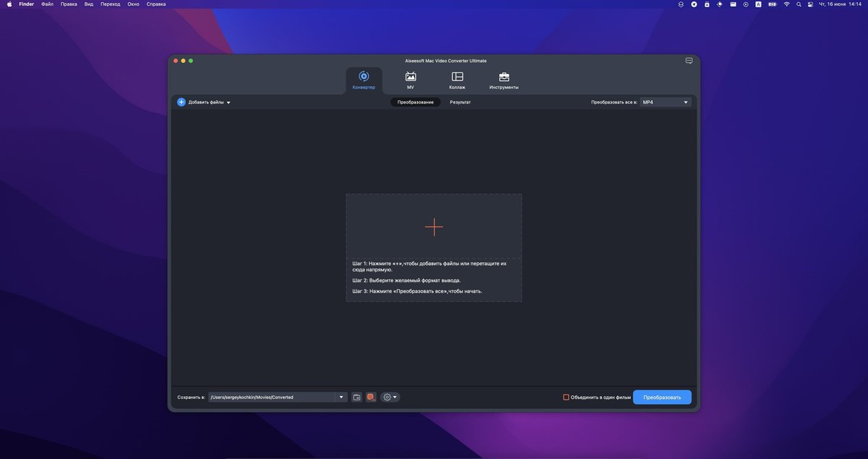The image size is (868, 459).
Task: Open the save path dropdown
Action: pos(340,397)
